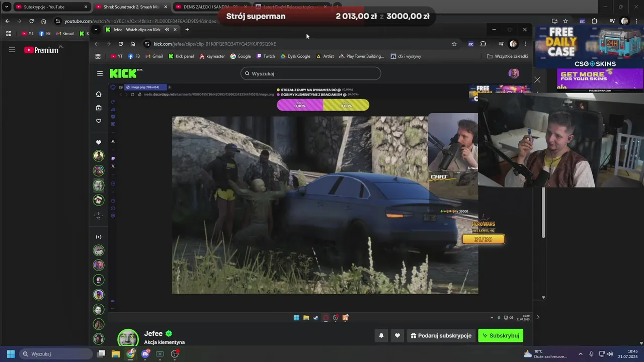
Task: Bookmark the Kick page with star icon
Action: (454, 44)
